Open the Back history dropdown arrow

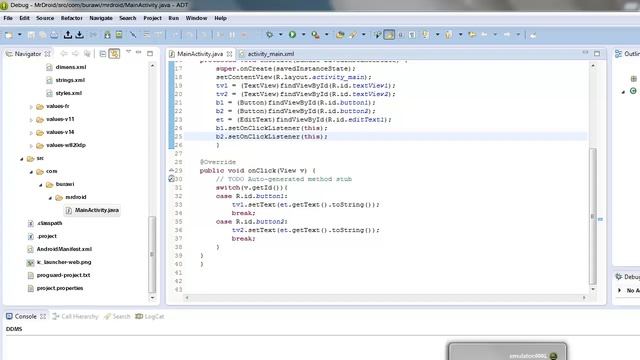(x=495, y=35)
